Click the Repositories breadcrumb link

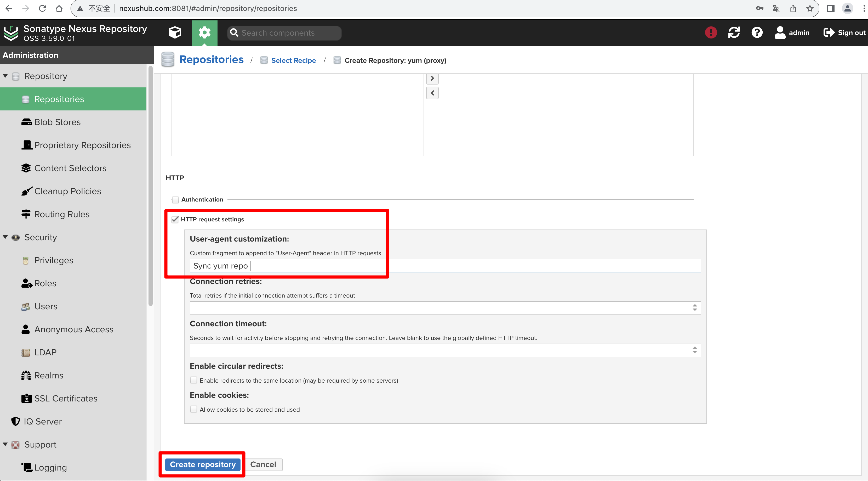(211, 59)
